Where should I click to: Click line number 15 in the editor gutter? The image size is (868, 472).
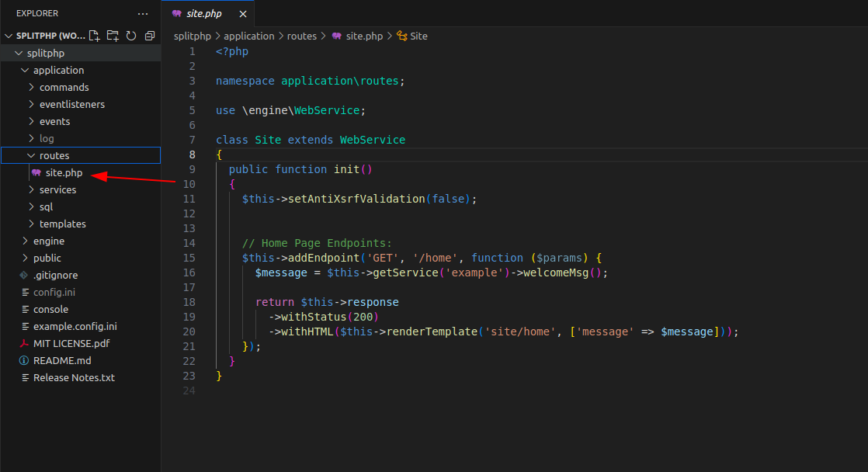coord(189,257)
